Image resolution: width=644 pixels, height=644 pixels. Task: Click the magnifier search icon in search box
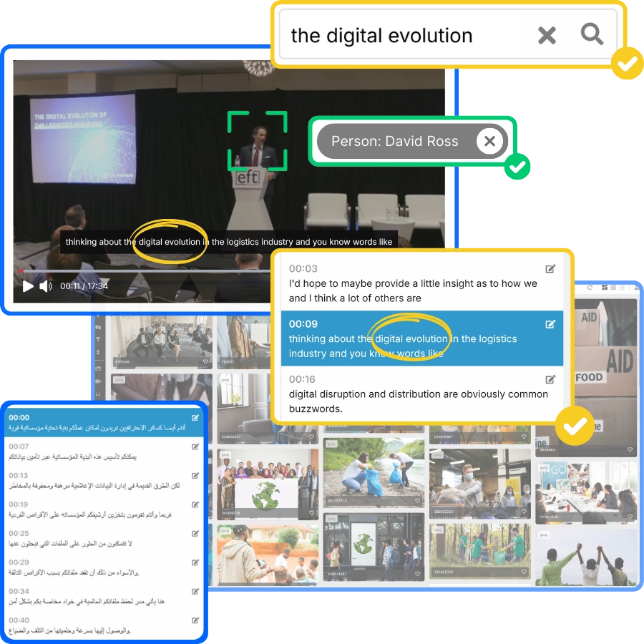coord(592,34)
